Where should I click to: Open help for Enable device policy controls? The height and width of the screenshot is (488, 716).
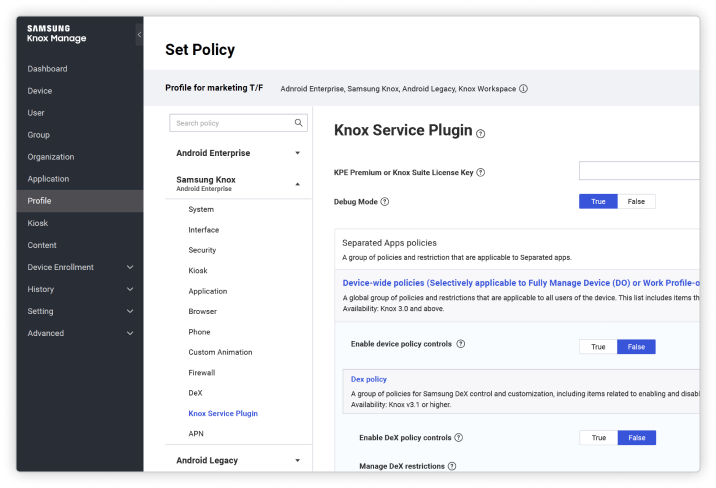pyautogui.click(x=461, y=344)
